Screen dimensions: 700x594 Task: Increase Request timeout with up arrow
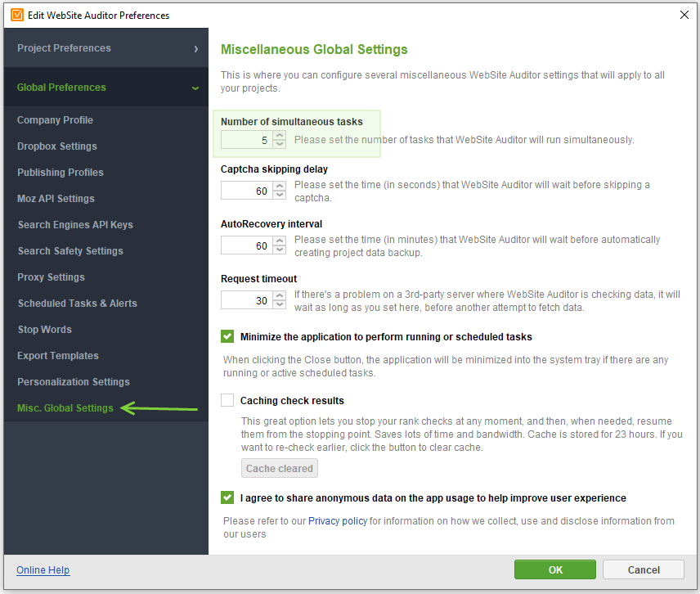pos(280,296)
